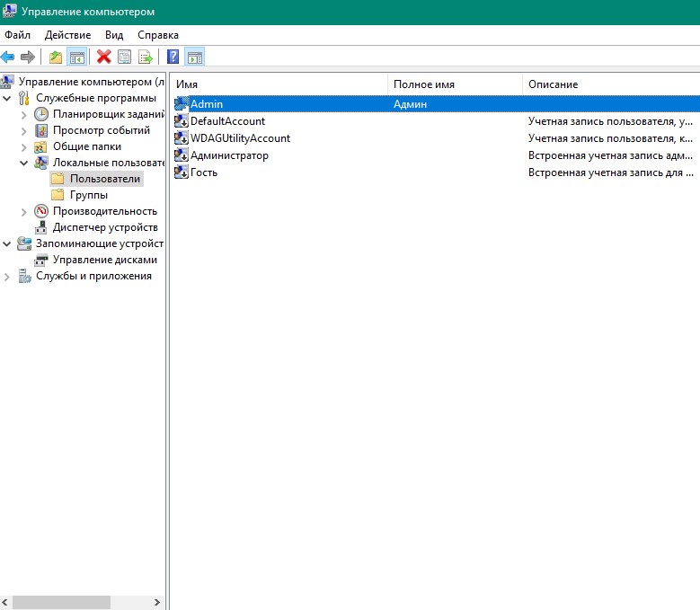The width and height of the screenshot is (700, 610).
Task: Click the red Delete X toolbar icon
Action: point(103,57)
